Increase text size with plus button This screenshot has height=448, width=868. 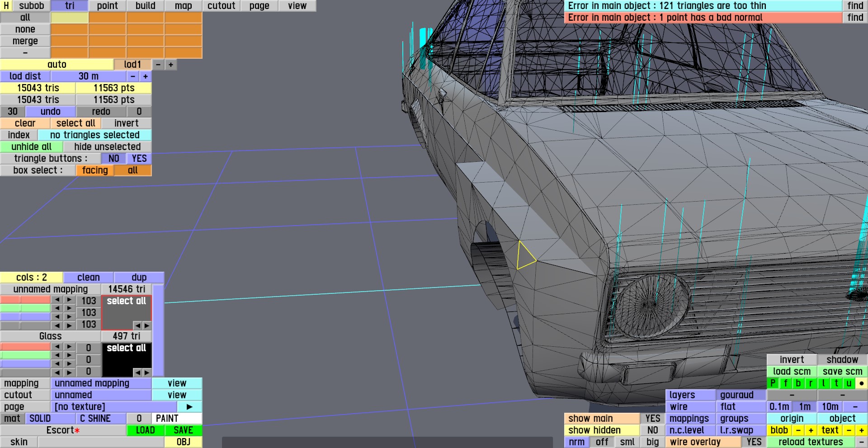pos(862,430)
